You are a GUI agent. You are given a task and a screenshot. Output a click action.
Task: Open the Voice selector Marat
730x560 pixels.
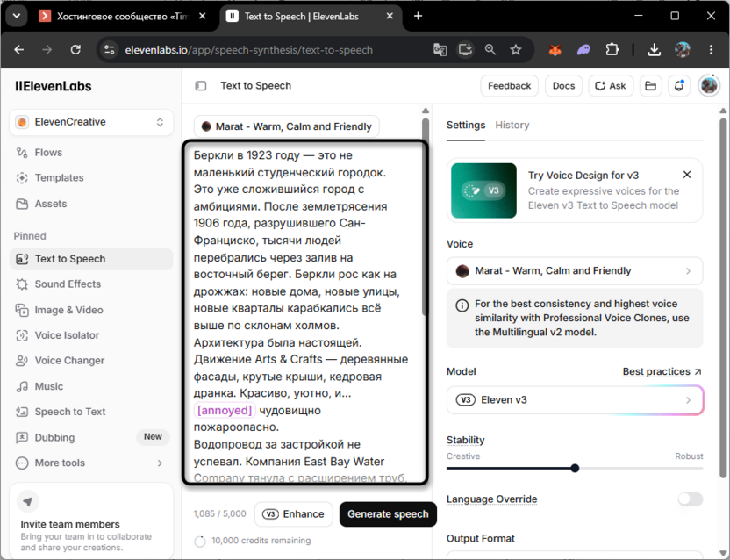pyautogui.click(x=575, y=270)
